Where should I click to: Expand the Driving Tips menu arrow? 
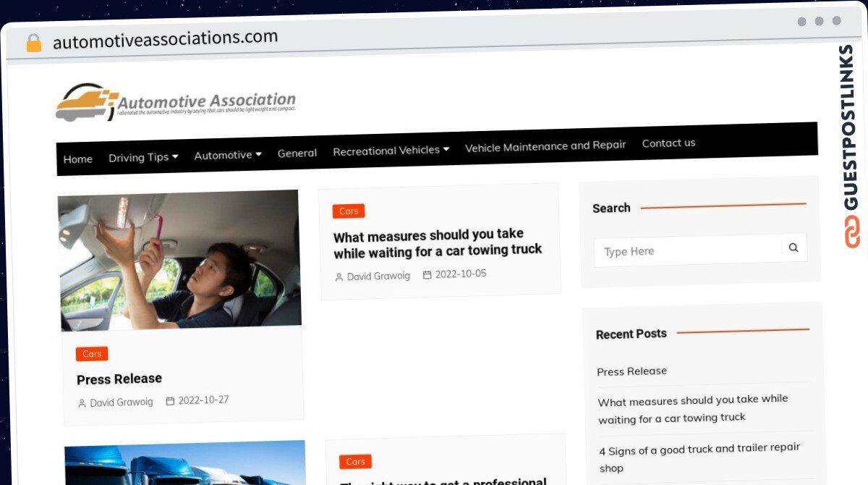tap(175, 156)
